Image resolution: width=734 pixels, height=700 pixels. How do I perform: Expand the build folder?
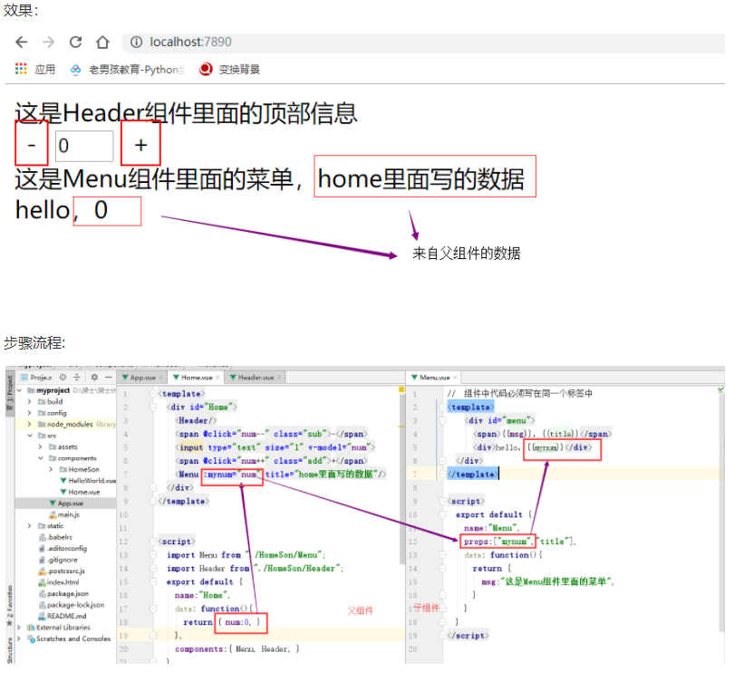click(x=30, y=401)
